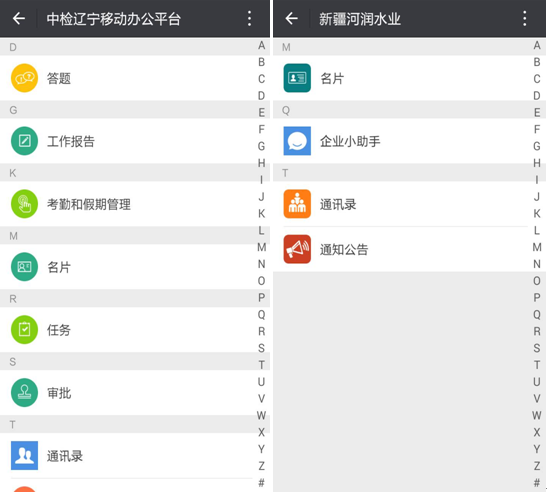Open overflow menu of 中检辽宁移动办公平台
This screenshot has height=495, width=547.
pos(249,18)
